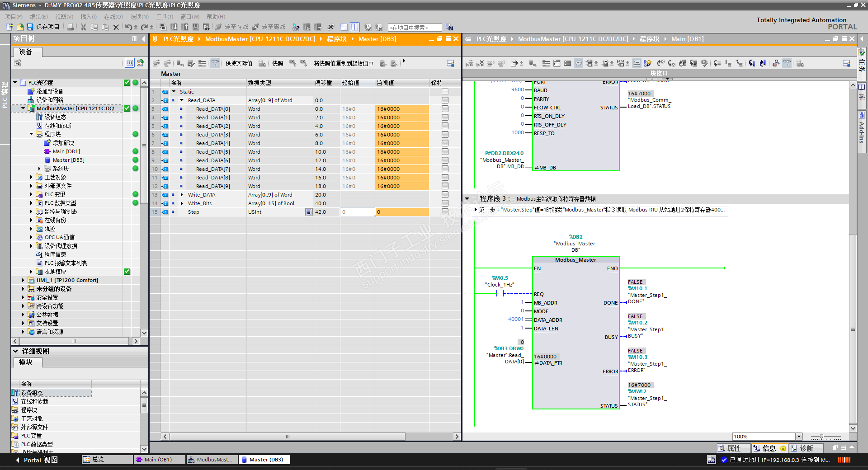Screen dimensions: 868x470
Task: Click the search-in-project binoculars icon
Action: coord(449,27)
